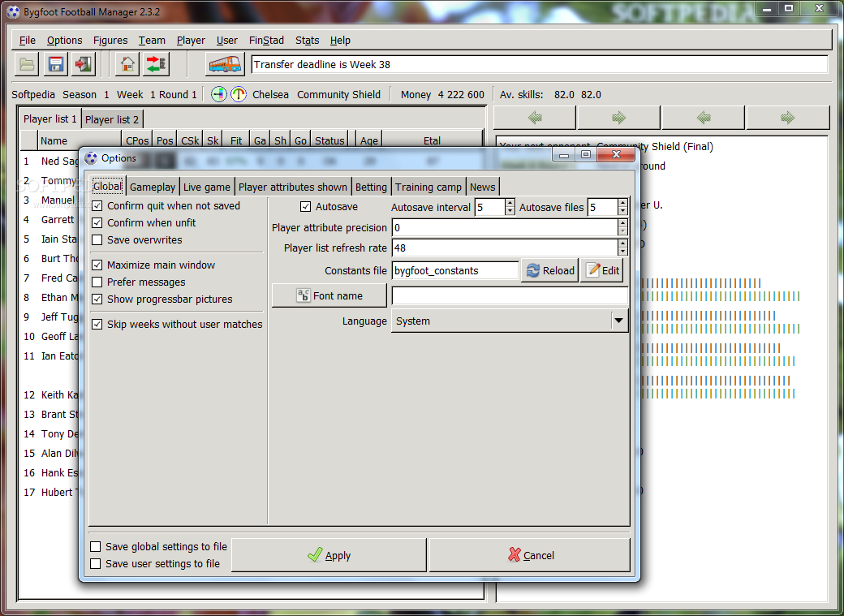Image resolution: width=844 pixels, height=616 pixels.
Task: Click the Constants file input field
Action: [455, 270]
